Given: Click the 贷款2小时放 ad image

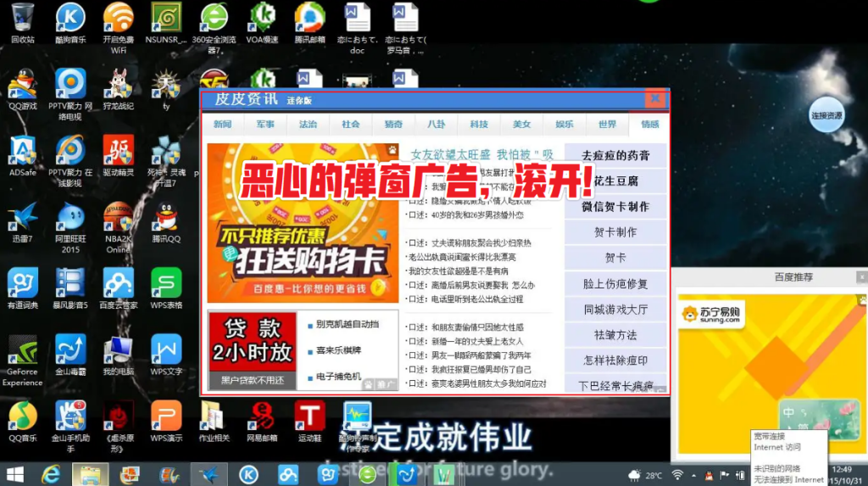Looking at the screenshot, I should [253, 349].
